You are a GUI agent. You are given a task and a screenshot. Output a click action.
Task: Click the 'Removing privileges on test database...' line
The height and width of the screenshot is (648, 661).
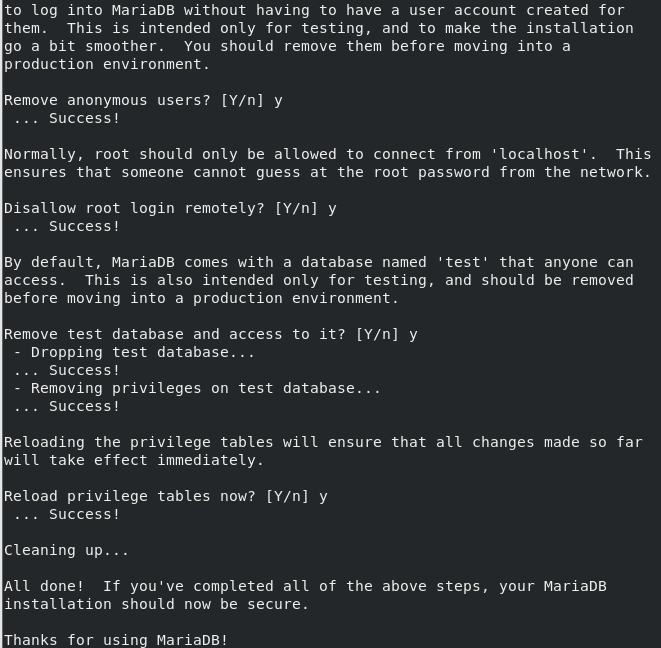[x=197, y=389]
